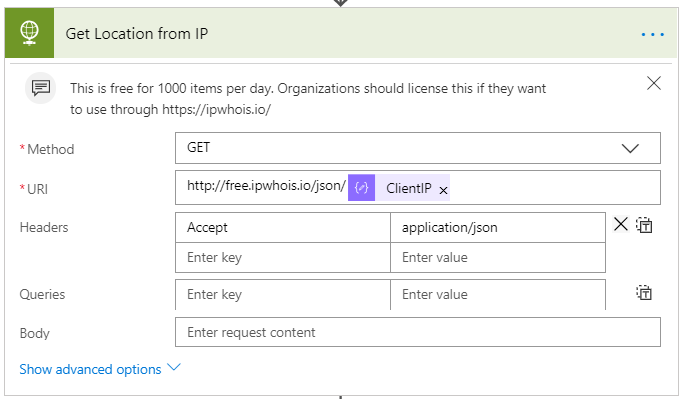This screenshot has height=399, width=685.
Task: Delete the Accept header row
Action: click(x=620, y=225)
